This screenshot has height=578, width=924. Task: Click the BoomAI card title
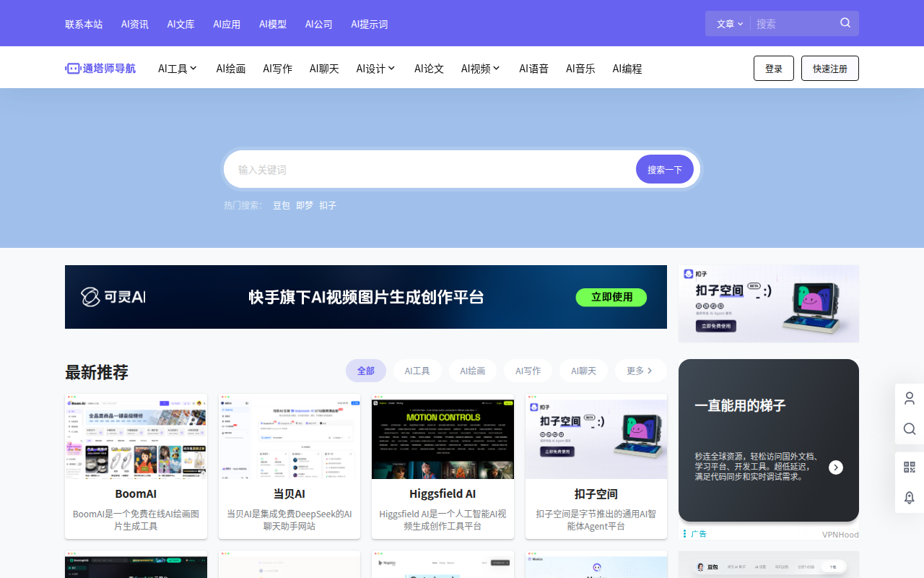[x=136, y=494]
